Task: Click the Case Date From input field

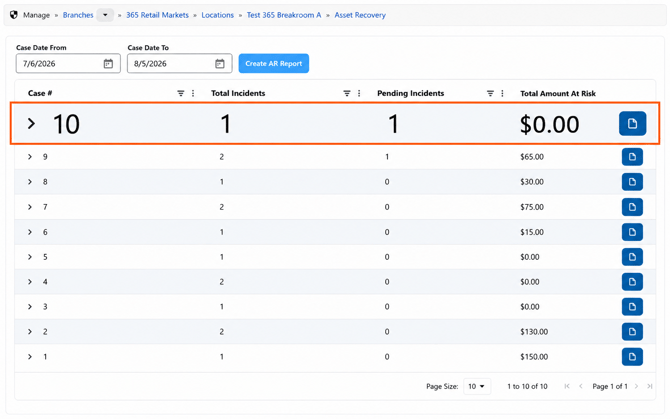Action: [68, 64]
